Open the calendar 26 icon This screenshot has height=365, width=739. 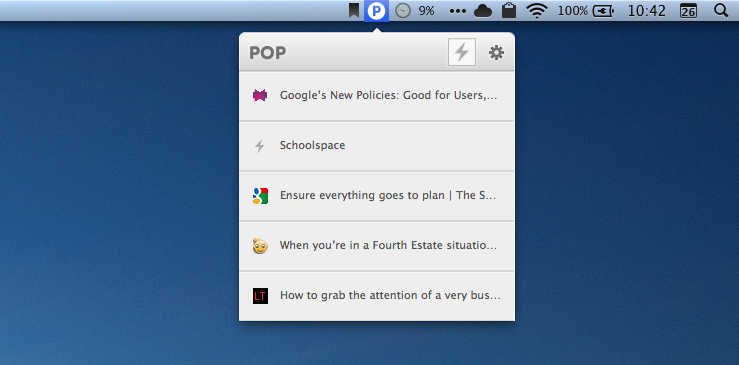pos(689,11)
